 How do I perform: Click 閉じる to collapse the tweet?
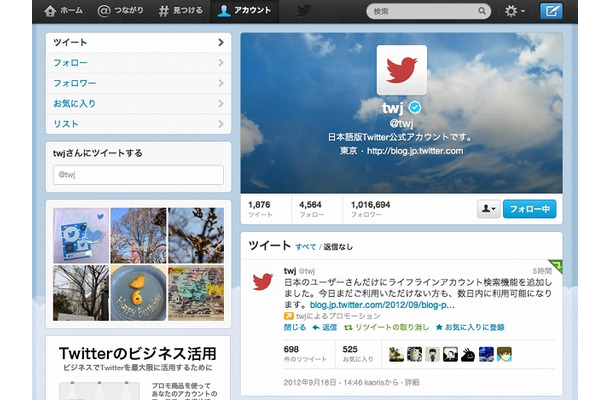coord(295,327)
